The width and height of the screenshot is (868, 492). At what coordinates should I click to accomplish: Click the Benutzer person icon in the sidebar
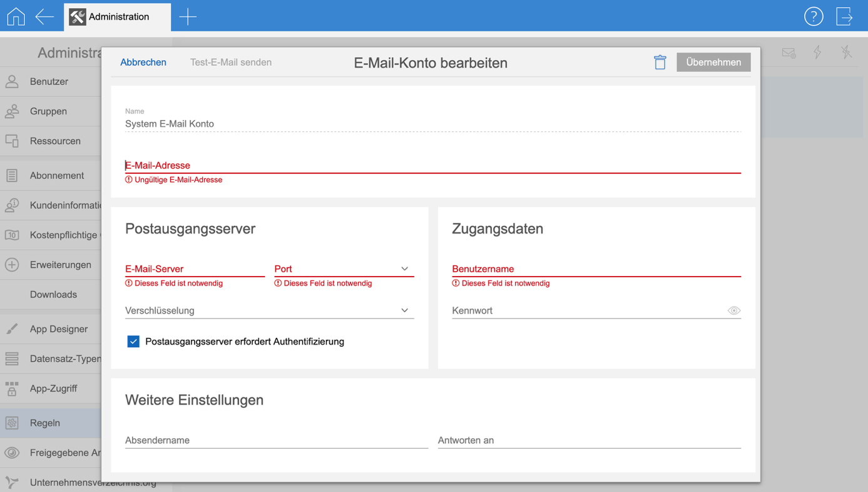[x=12, y=81]
